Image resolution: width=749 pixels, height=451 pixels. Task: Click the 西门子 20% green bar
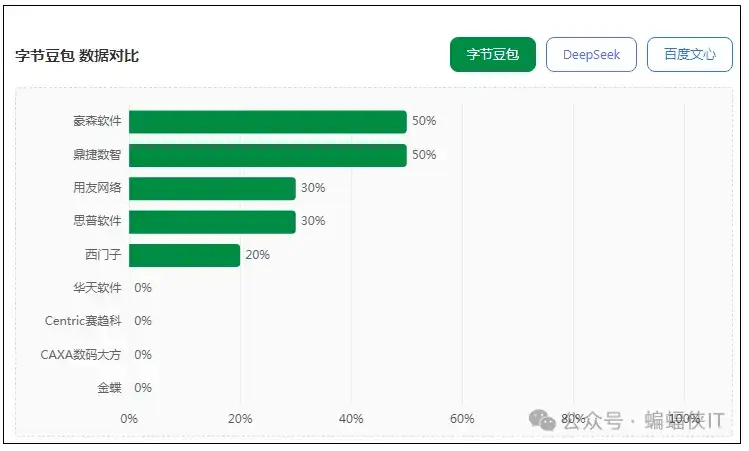[x=184, y=255]
